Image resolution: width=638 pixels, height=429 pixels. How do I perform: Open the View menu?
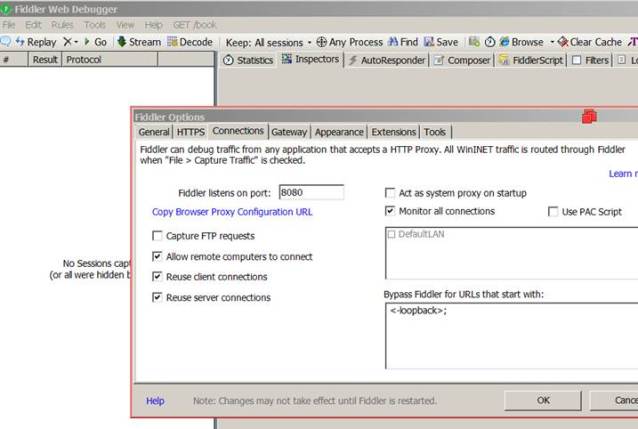(x=125, y=25)
